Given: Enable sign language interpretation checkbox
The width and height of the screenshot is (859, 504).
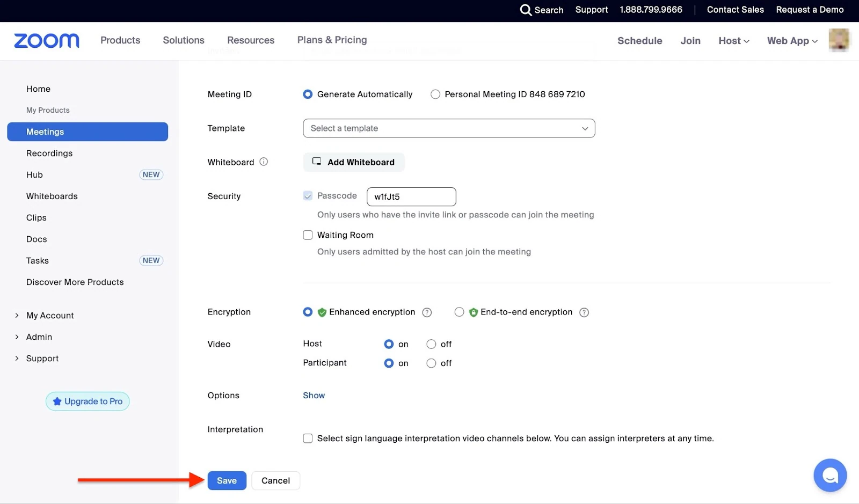Looking at the screenshot, I should pyautogui.click(x=308, y=439).
